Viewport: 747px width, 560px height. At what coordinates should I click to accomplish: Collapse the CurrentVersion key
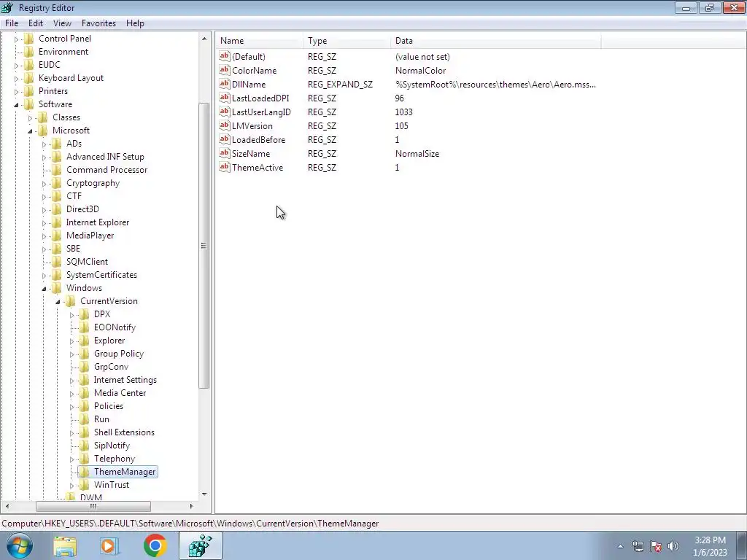[x=58, y=301]
